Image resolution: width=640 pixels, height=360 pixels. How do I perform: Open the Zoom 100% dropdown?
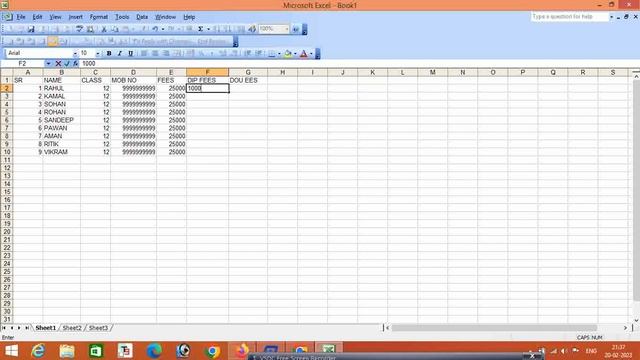click(286, 29)
